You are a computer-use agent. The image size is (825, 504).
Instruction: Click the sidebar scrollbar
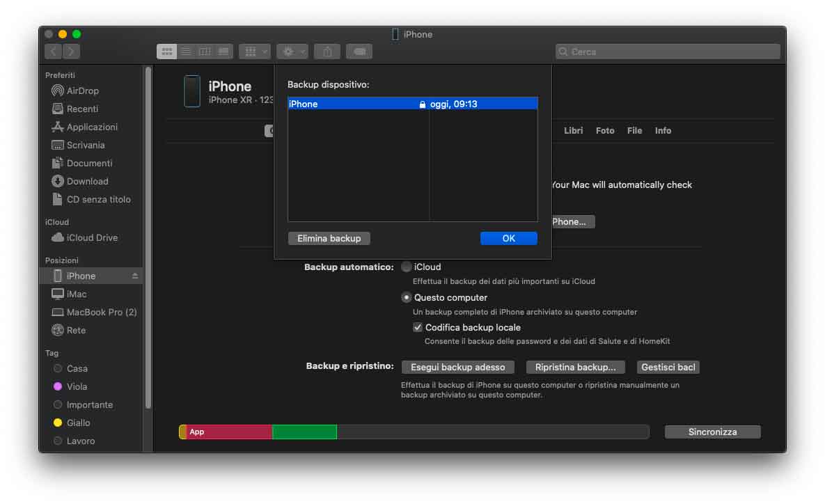point(148,237)
